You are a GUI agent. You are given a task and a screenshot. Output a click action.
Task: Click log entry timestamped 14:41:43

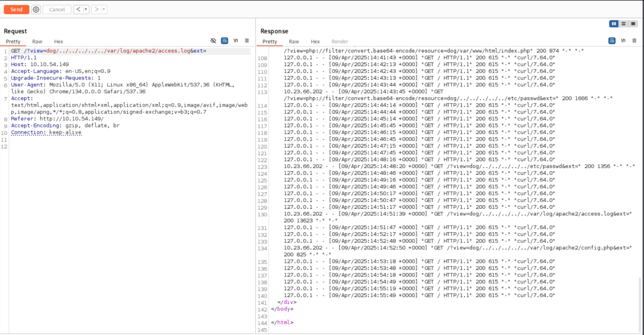pos(419,58)
